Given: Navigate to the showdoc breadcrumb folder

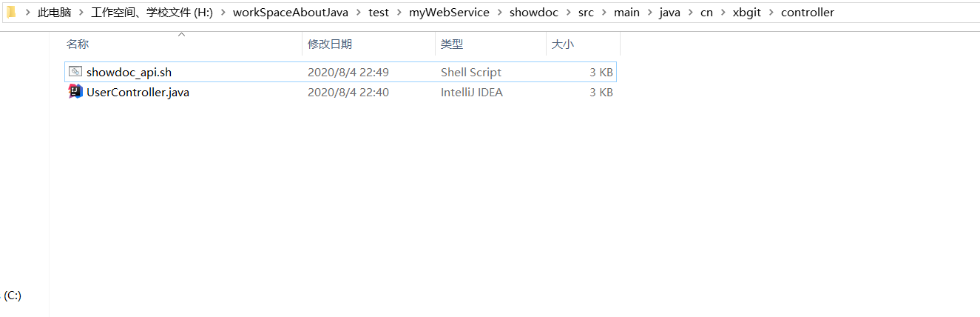Looking at the screenshot, I should tap(533, 13).
